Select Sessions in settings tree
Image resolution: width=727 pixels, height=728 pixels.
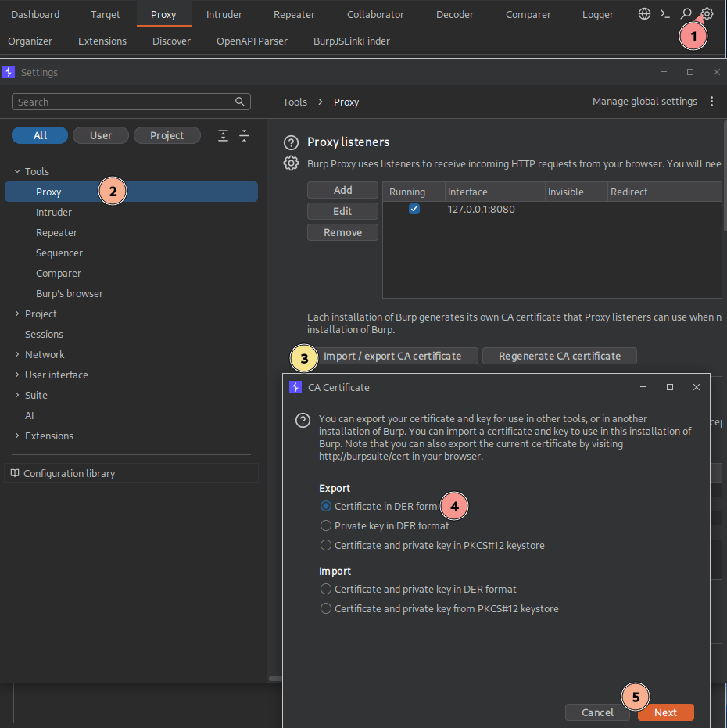[44, 335]
